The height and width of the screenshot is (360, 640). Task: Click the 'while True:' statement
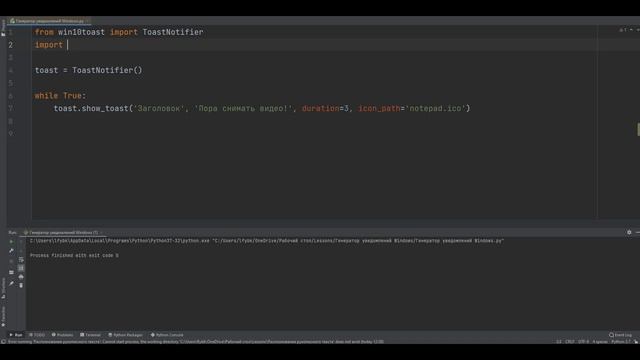(60, 96)
